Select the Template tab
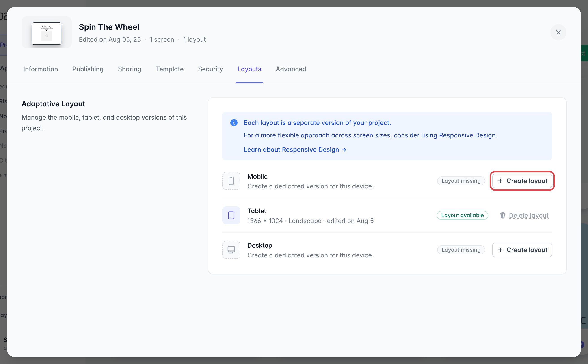The width and height of the screenshot is (588, 364). click(170, 69)
